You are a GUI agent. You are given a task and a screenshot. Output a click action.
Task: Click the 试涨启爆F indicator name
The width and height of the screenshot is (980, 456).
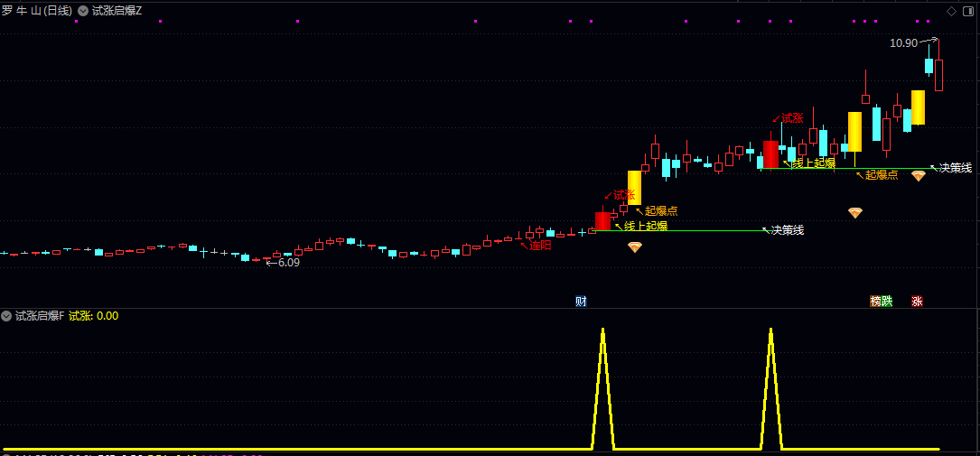pos(40,316)
